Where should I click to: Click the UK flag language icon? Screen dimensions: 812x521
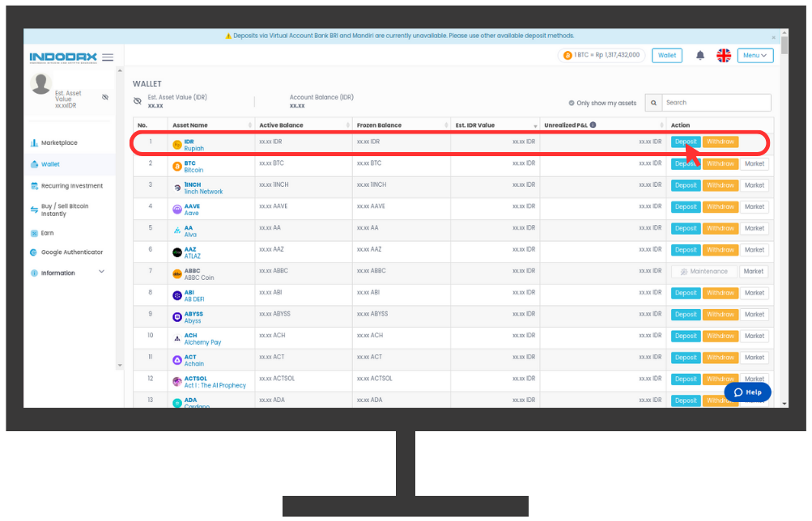coord(724,56)
